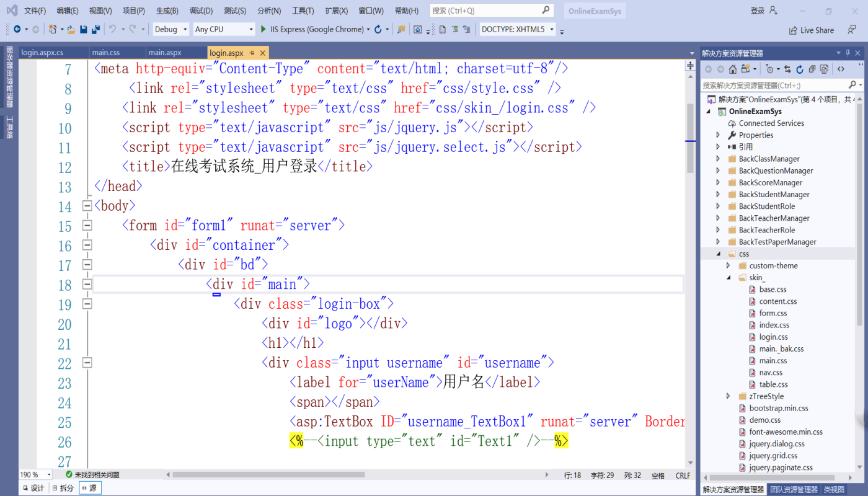
Task: Expand the BackClassManager folder
Action: click(718, 159)
